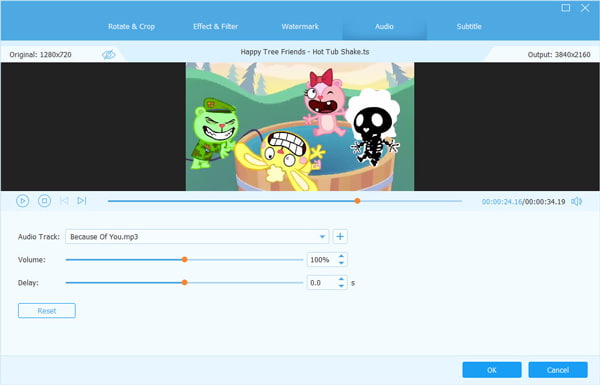Viewport: 600px width, 385px height.
Task: Increase delay with the up arrow
Action: 341,279
